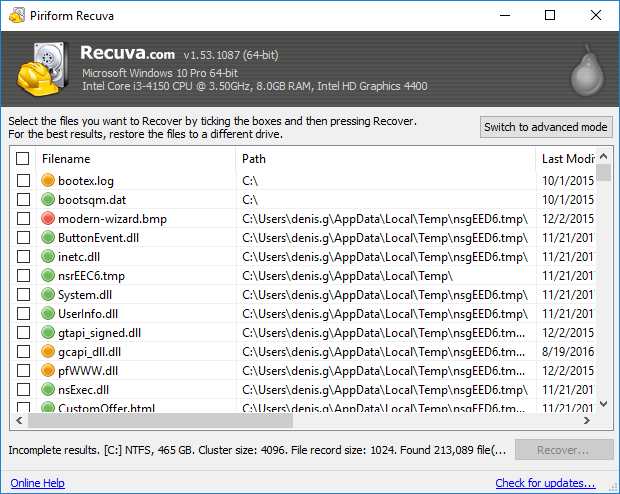Click the Piriform pear logo
This screenshot has height=494, width=620.
[x=587, y=71]
